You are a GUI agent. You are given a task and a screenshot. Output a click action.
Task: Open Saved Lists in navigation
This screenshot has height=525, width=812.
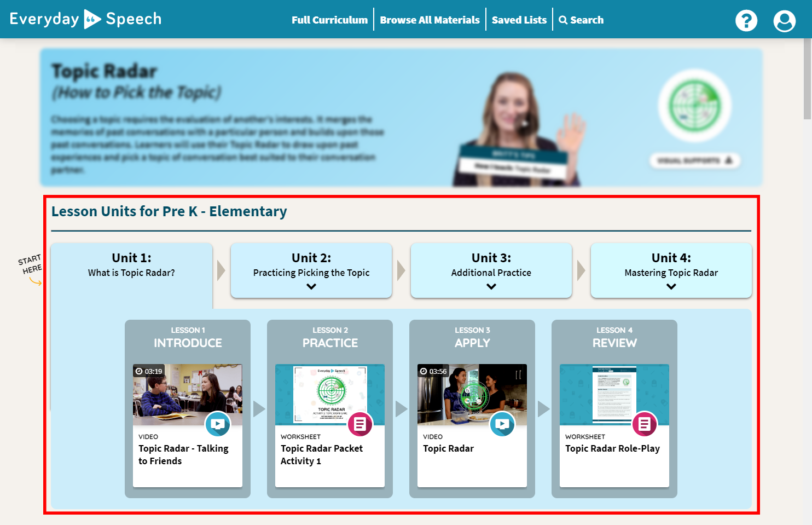[x=519, y=20]
